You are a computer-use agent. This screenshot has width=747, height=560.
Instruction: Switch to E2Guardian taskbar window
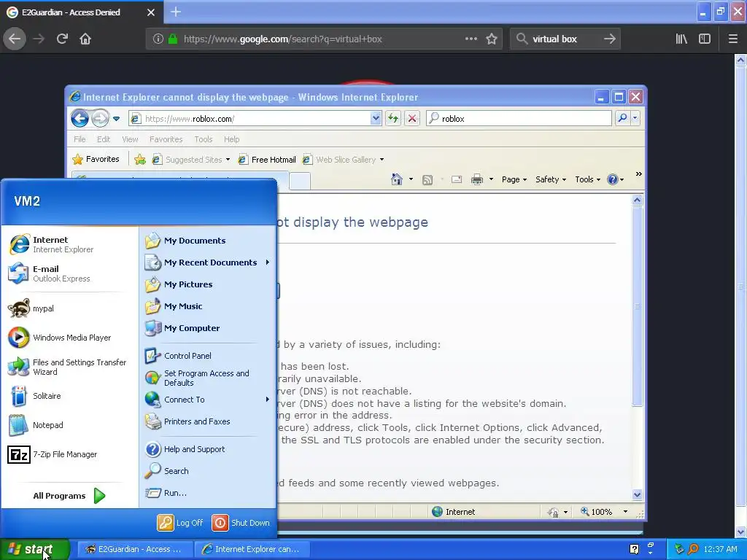135,549
